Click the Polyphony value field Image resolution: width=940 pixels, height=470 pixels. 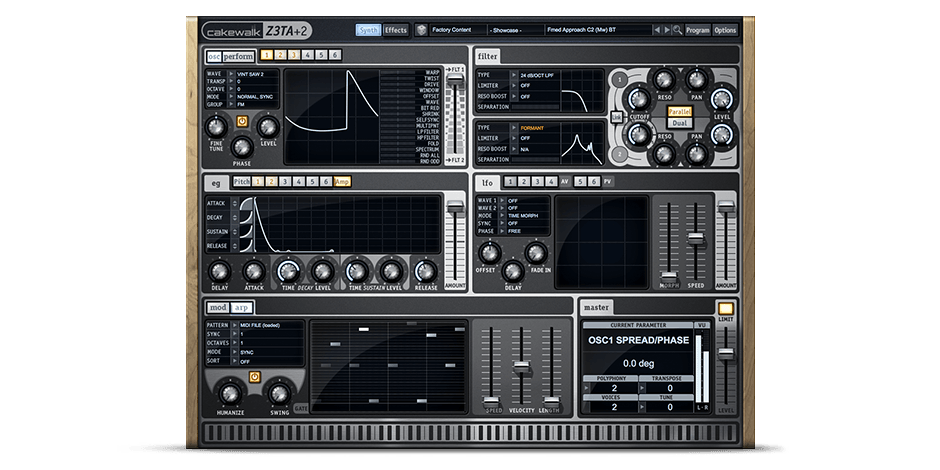(614, 388)
